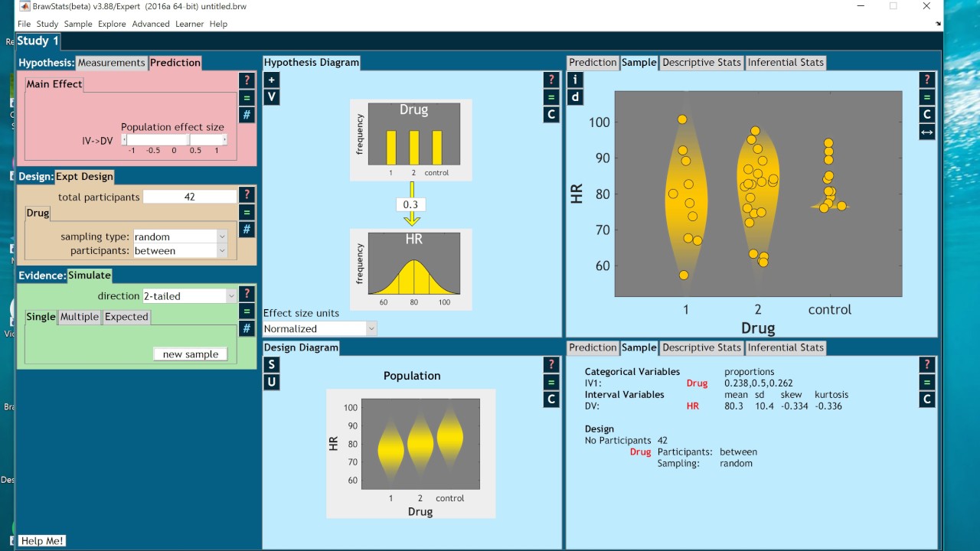Open the direction 2-tailed dropdown
This screenshot has height=551, width=980.
189,296
